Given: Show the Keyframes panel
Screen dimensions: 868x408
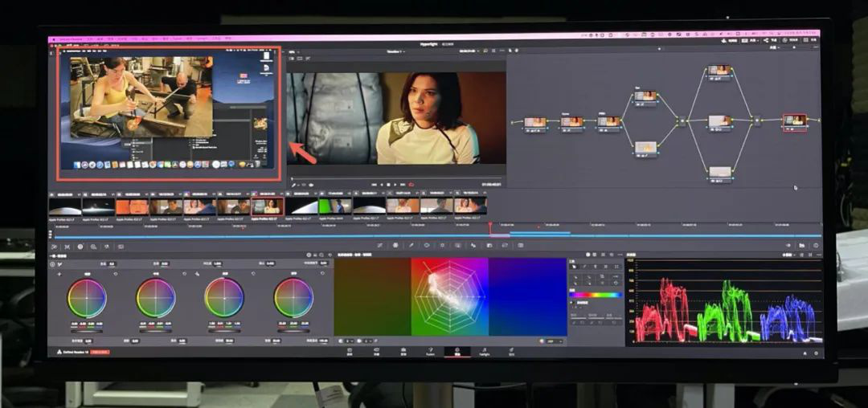Looking at the screenshot, I should pyautogui.click(x=788, y=245).
